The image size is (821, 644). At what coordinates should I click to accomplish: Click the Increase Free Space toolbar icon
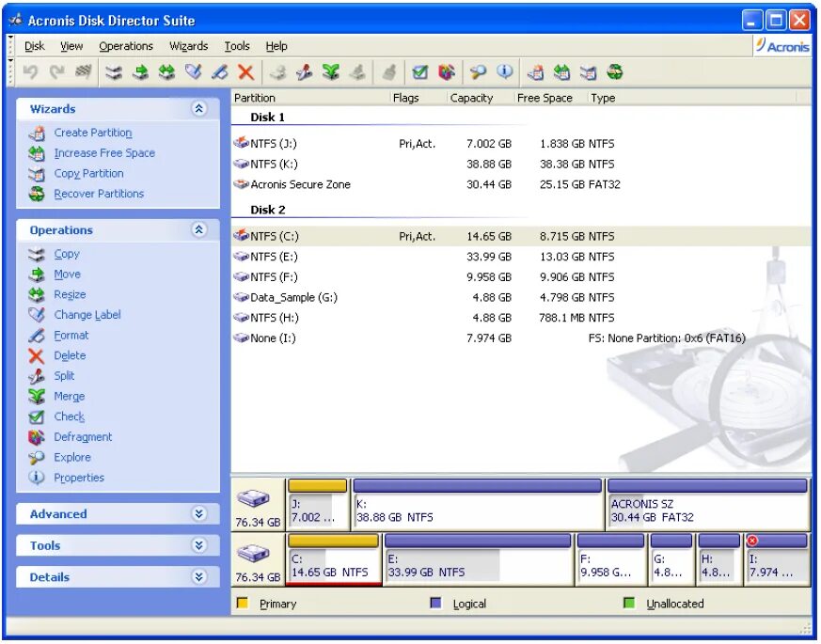561,72
